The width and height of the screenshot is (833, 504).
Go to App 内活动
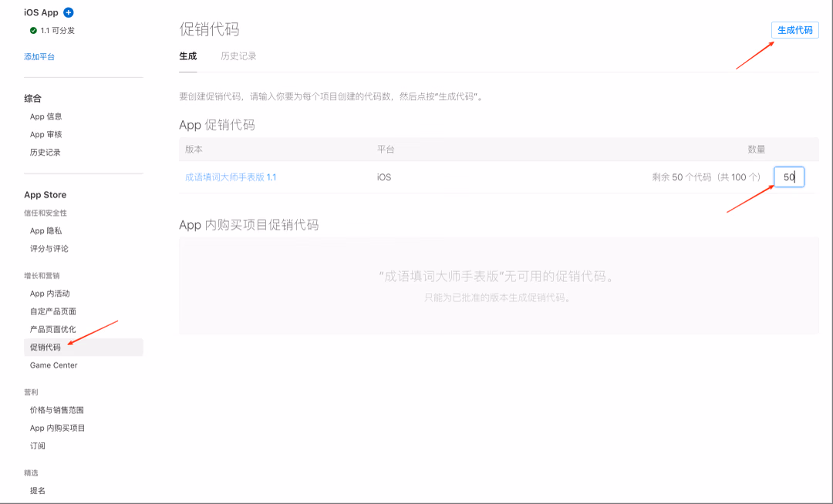pyautogui.click(x=50, y=294)
